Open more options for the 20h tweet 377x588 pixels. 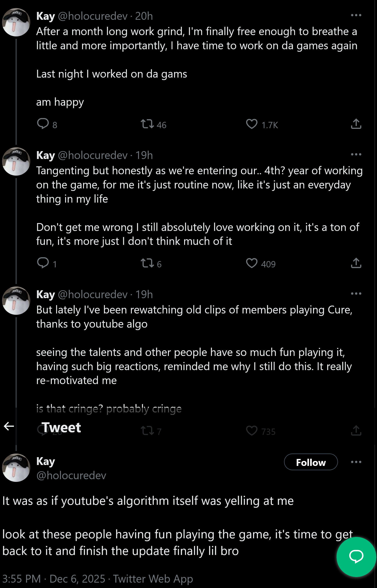[x=356, y=16]
